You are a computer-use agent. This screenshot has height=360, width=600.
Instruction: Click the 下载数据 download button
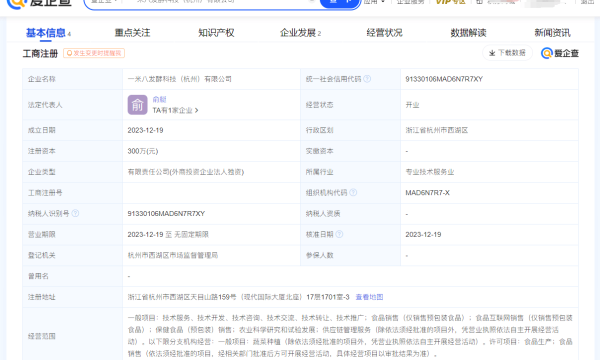click(x=507, y=53)
